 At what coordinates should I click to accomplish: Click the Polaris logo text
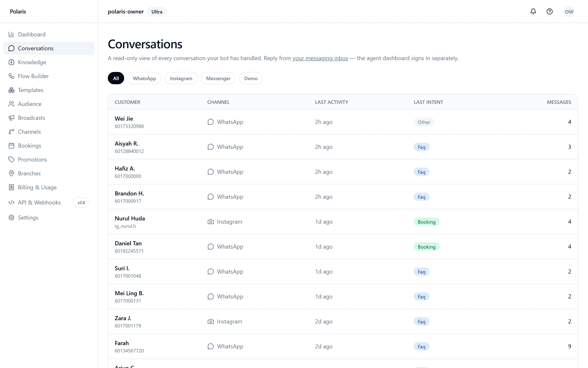(18, 11)
